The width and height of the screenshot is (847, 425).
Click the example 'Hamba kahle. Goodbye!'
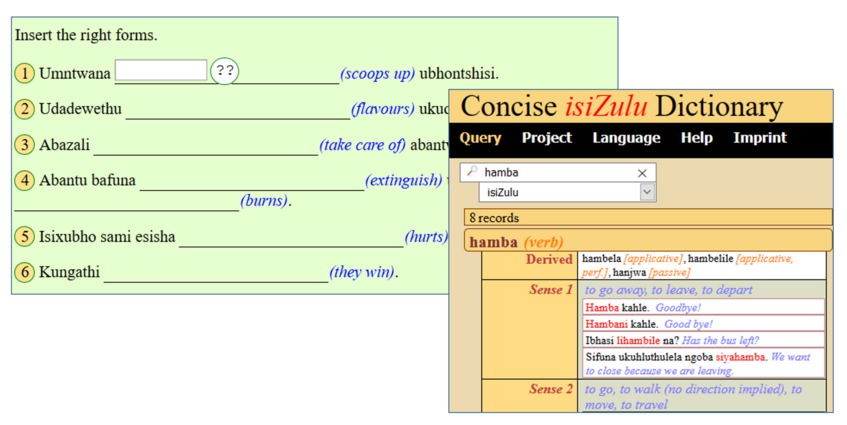click(703, 307)
